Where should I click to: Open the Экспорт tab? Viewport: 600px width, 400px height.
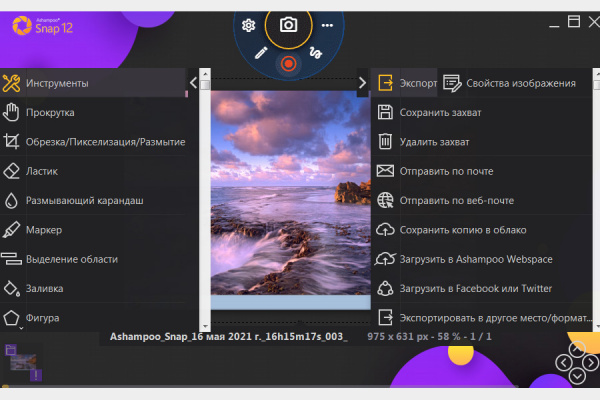tap(406, 83)
